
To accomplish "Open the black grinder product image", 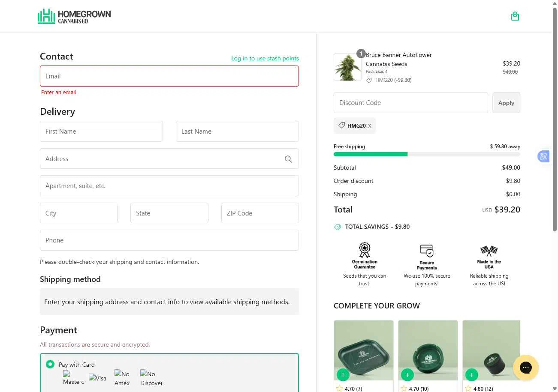I will [x=492, y=350].
